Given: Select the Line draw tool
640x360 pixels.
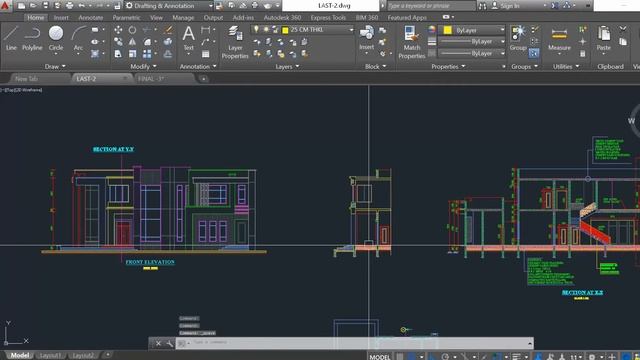Looking at the screenshot, I should 11,38.
